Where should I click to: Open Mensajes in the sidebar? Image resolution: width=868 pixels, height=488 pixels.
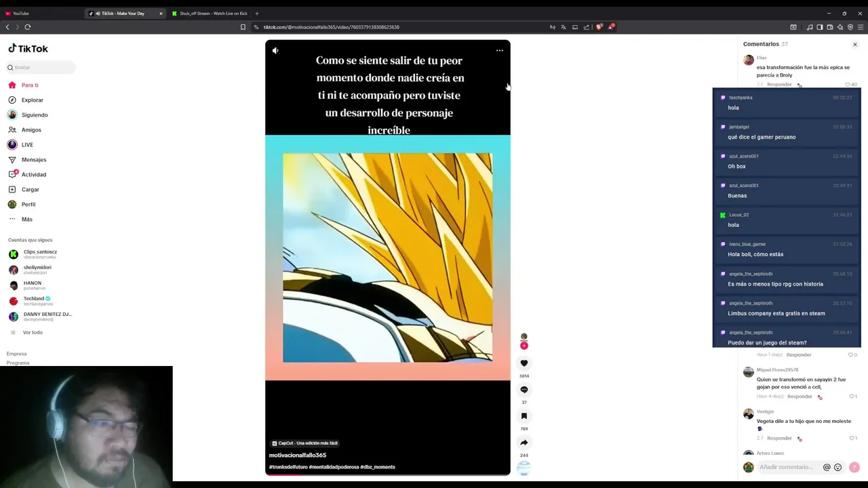(27, 160)
